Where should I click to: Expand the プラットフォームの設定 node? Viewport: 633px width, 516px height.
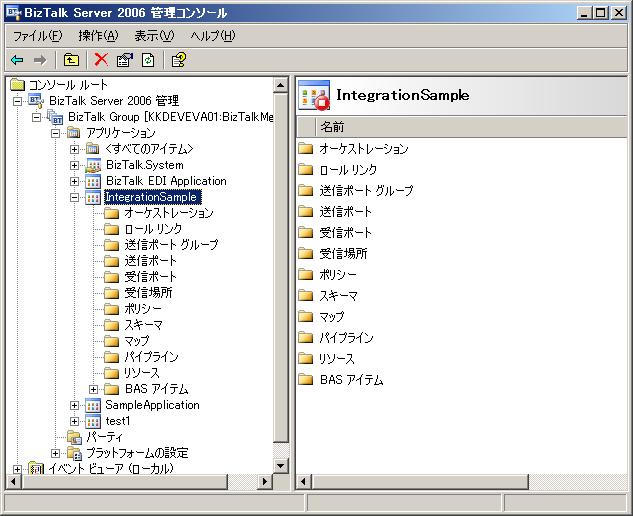pyautogui.click(x=56, y=453)
